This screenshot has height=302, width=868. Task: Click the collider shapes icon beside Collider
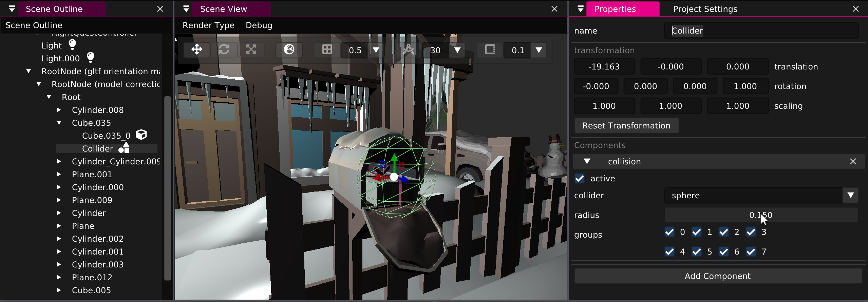click(124, 148)
